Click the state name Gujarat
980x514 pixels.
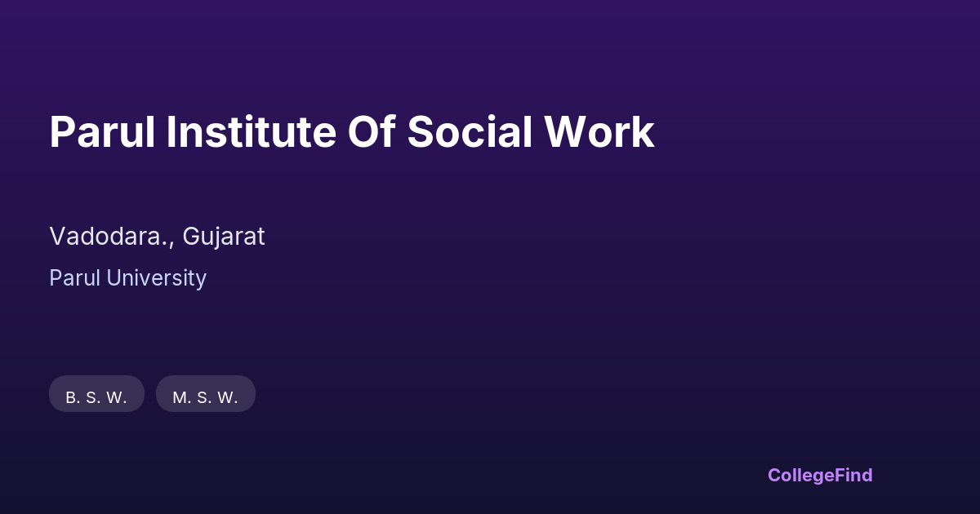click(224, 237)
